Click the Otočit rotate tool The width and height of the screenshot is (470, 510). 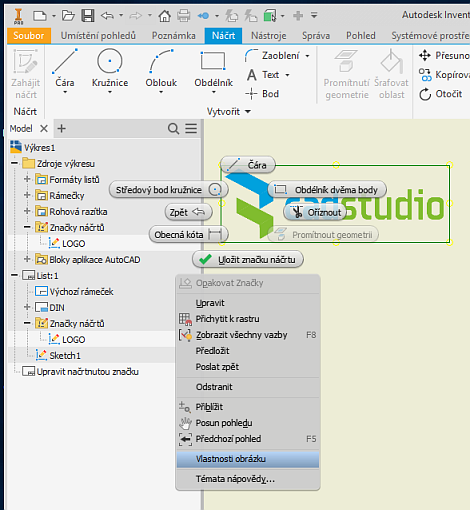point(441,94)
